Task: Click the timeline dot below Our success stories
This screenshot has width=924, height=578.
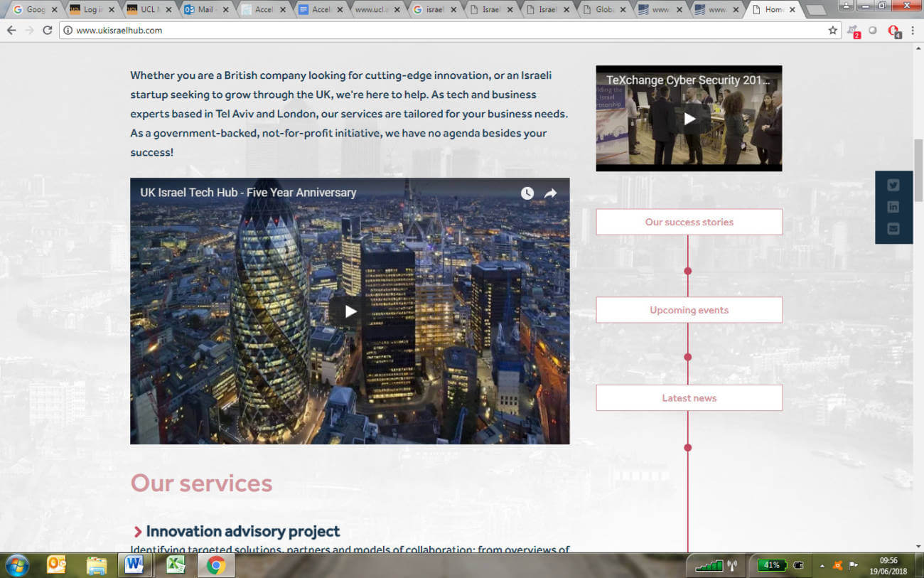Action: coord(687,271)
